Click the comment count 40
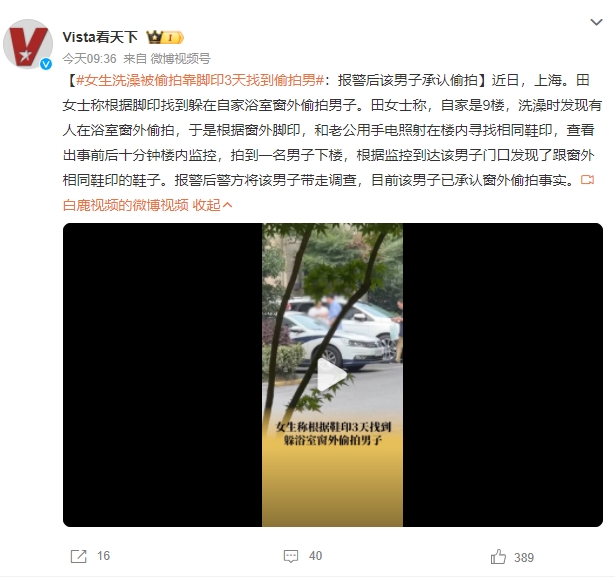 (315, 556)
